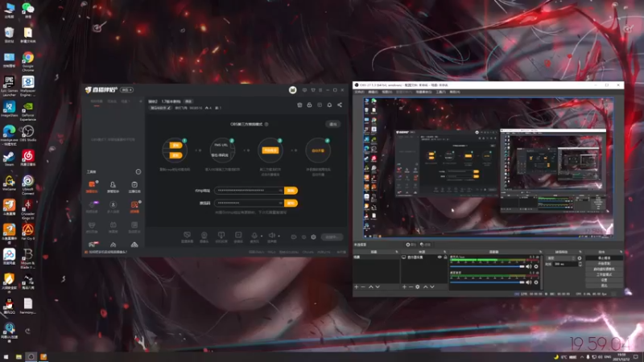The image size is (644, 362).
Task: Toggle lock on display capture source
Action: pyautogui.click(x=445, y=257)
